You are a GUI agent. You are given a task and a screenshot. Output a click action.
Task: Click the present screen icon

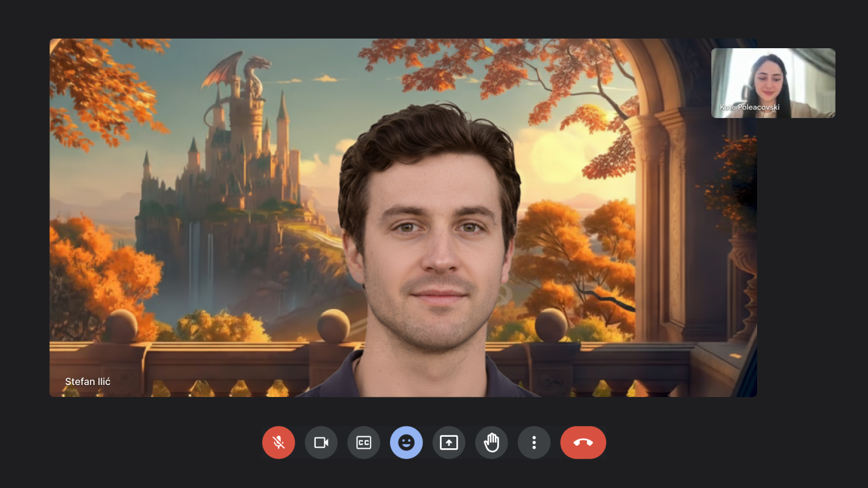coord(449,443)
